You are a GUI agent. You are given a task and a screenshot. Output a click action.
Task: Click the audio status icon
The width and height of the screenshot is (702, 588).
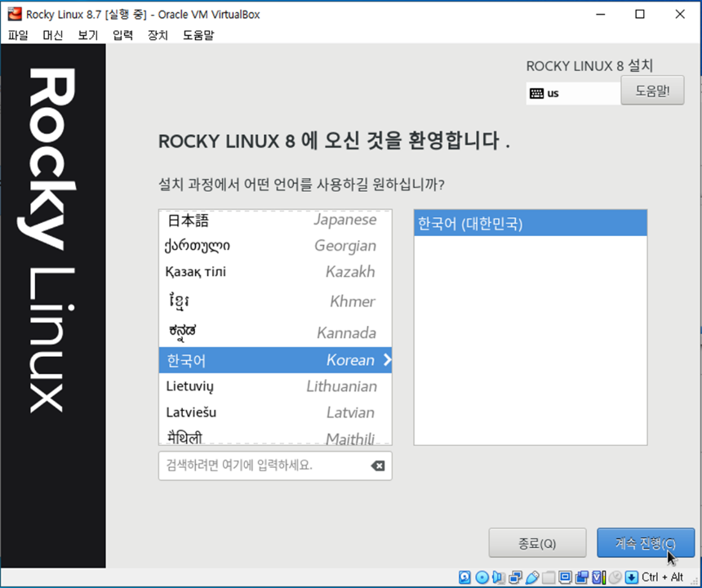(500, 577)
